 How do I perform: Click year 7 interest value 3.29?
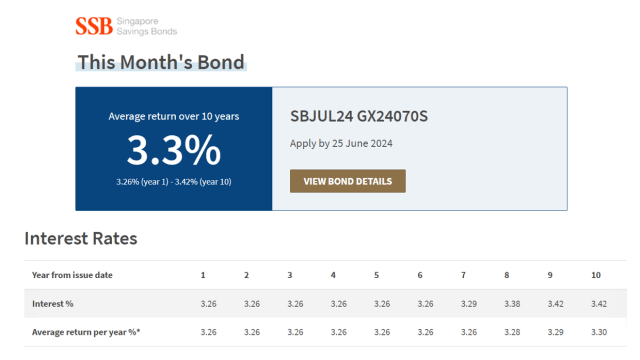(x=469, y=304)
